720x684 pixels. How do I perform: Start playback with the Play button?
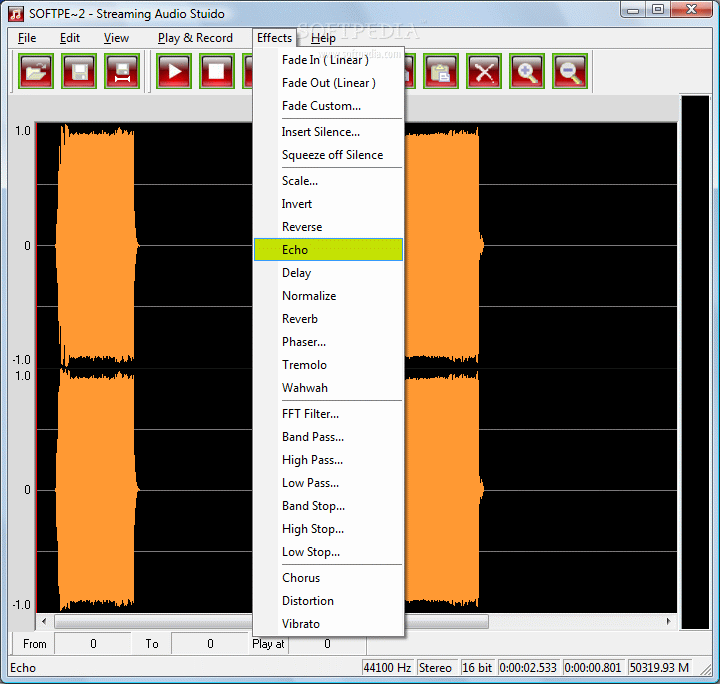pyautogui.click(x=174, y=71)
